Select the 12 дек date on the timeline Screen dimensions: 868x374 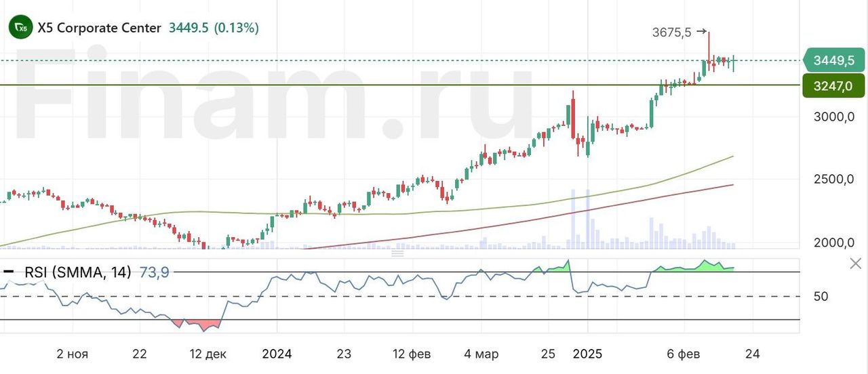click(x=208, y=354)
